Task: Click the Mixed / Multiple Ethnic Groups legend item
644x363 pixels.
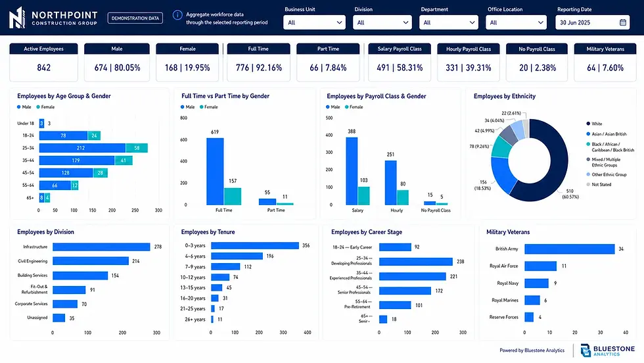Action: coord(603,162)
